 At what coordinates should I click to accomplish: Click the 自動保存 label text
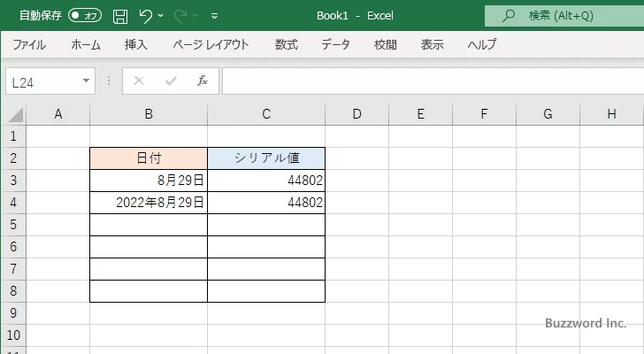(x=41, y=16)
